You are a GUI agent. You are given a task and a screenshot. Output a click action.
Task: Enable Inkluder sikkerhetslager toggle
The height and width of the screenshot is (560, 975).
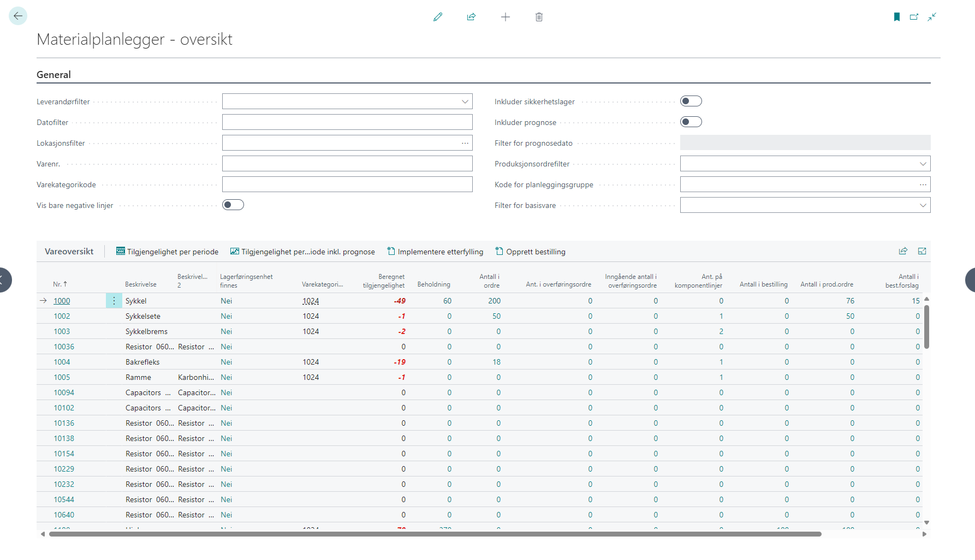(x=691, y=102)
